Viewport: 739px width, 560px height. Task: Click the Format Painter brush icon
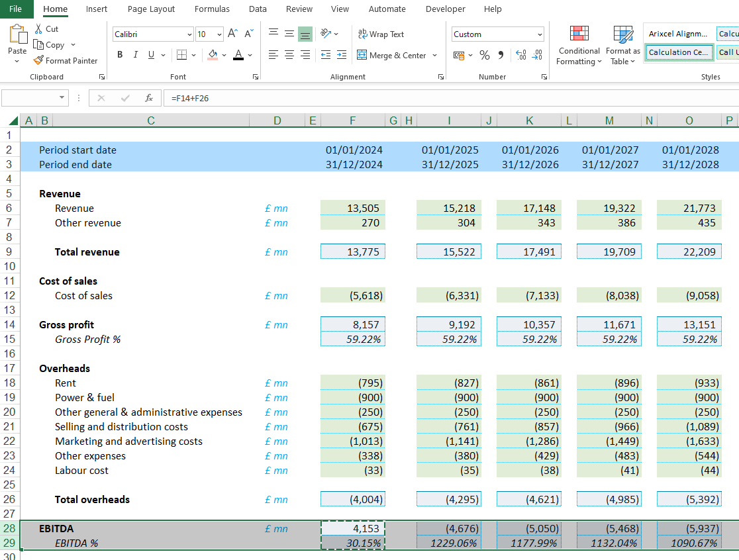tap(38, 61)
